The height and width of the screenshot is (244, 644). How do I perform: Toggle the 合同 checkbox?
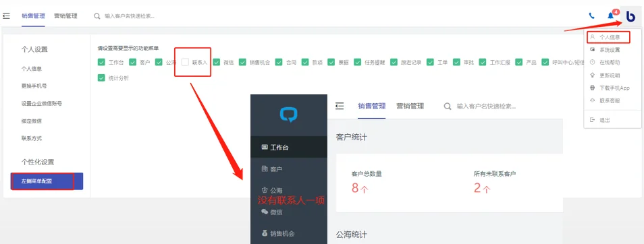(x=279, y=62)
